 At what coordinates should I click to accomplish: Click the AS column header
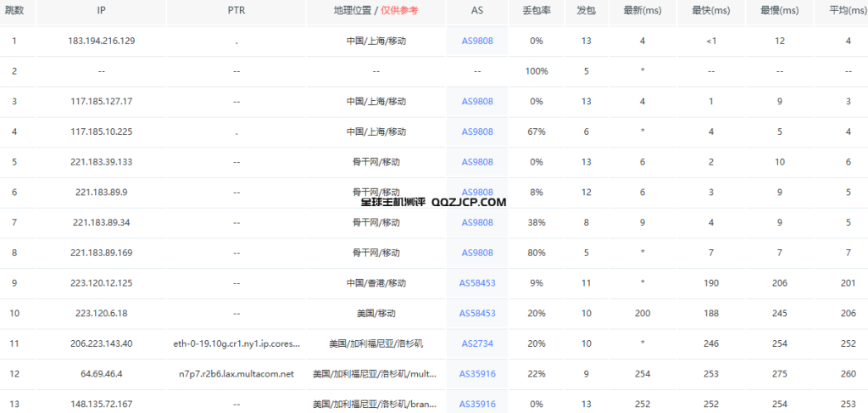[x=477, y=10]
